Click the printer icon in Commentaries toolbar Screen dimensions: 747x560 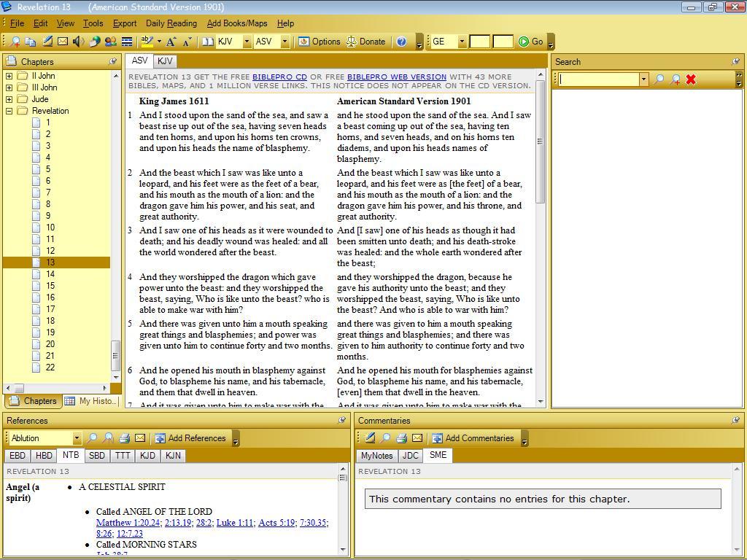pyautogui.click(x=402, y=438)
